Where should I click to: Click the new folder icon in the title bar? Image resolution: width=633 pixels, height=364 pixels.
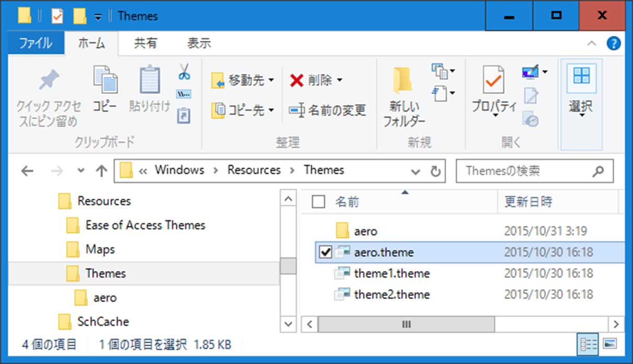pyautogui.click(x=80, y=16)
